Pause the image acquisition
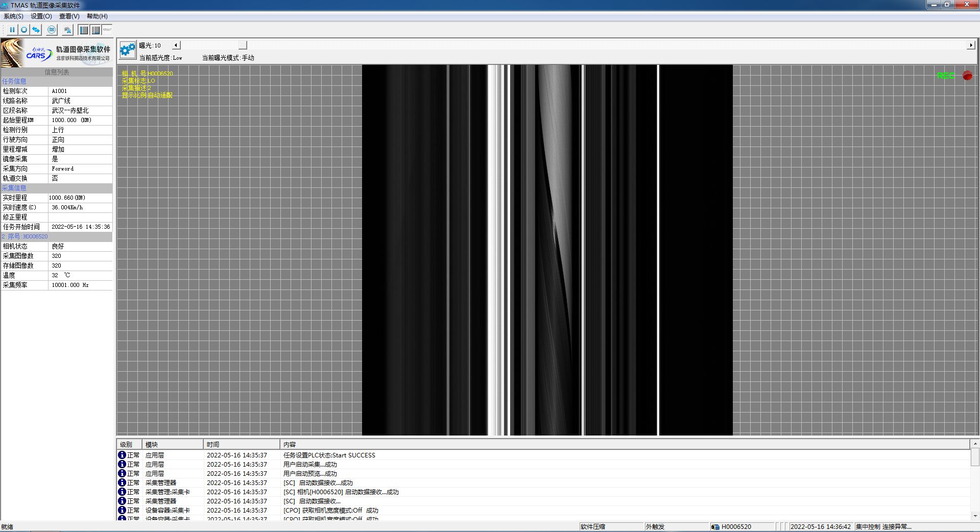This screenshot has width=980, height=532. pyautogui.click(x=12, y=30)
